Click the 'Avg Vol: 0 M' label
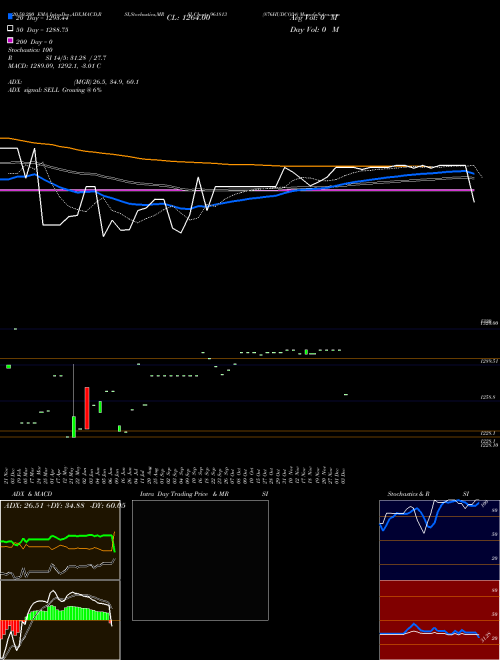This screenshot has height=660, width=500. (314, 18)
